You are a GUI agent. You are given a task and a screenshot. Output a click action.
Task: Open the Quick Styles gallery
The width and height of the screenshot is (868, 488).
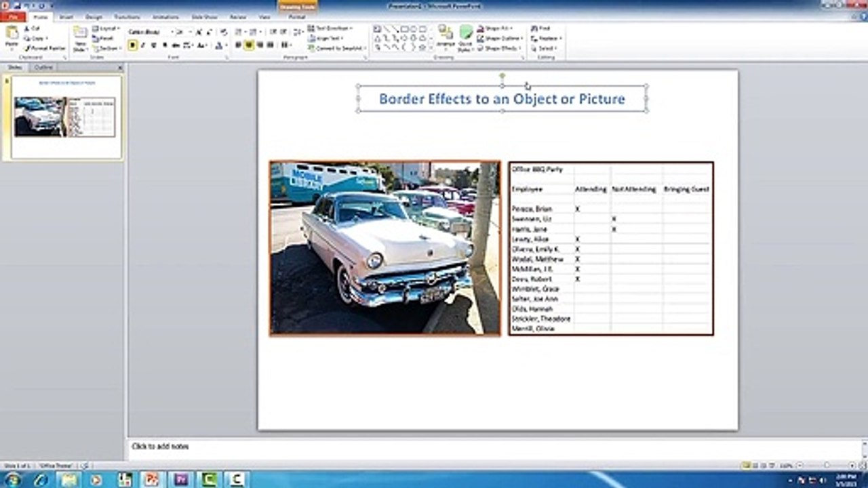(x=466, y=38)
